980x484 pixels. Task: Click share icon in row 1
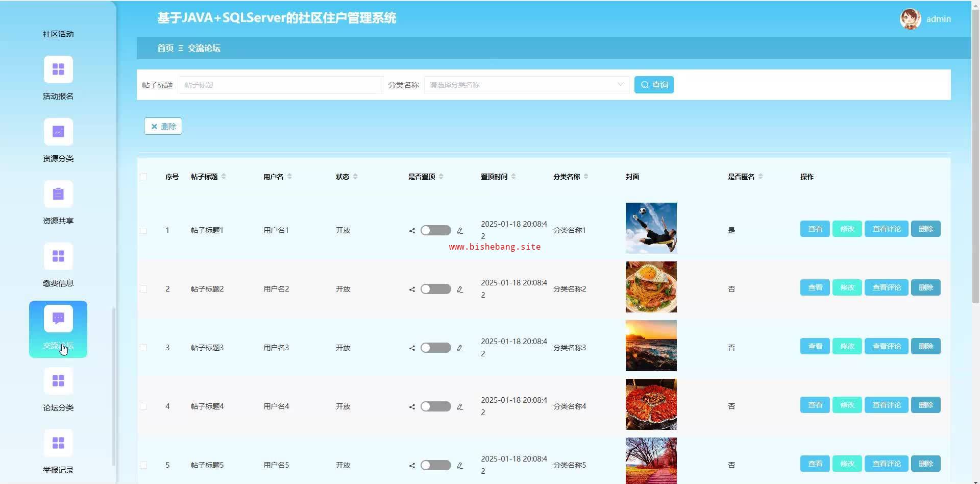pos(412,231)
